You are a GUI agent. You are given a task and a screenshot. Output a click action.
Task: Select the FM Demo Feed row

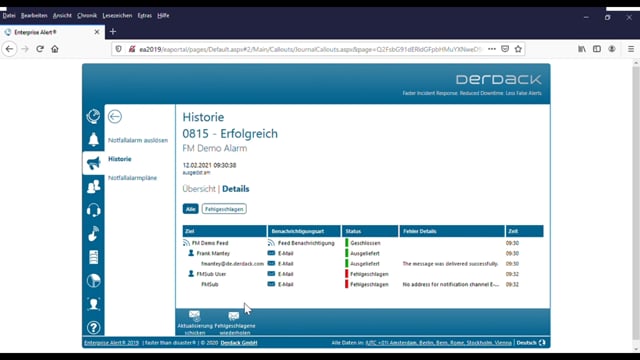363,243
